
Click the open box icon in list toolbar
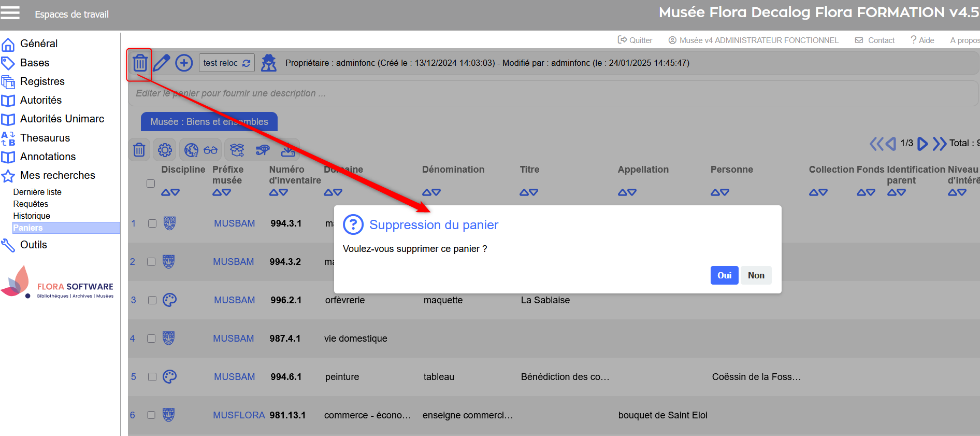(x=237, y=150)
